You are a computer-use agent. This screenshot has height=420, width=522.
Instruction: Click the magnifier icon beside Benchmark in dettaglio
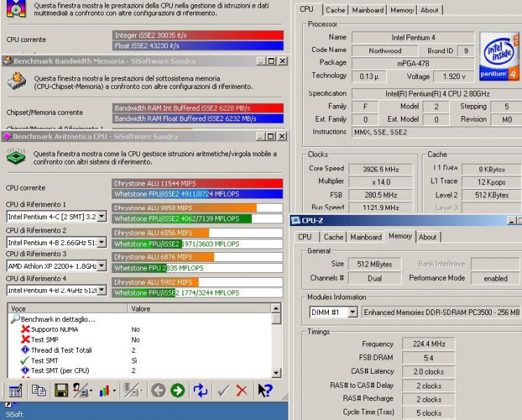[x=15, y=318]
